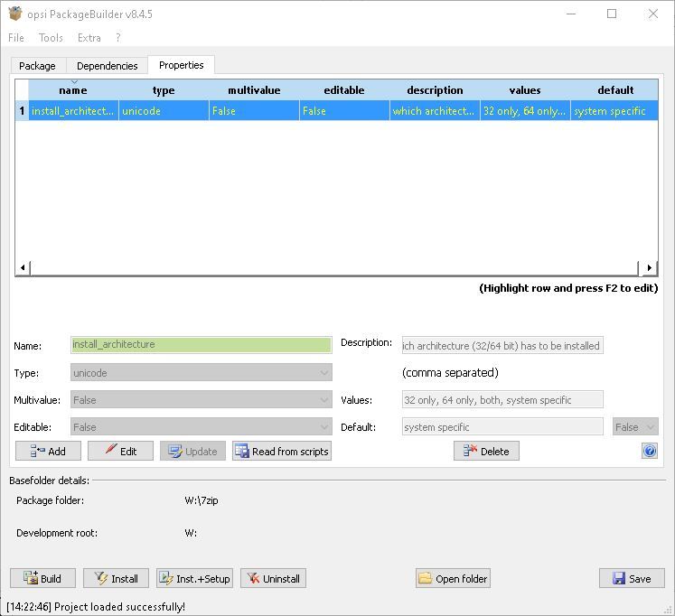Click the 'which architect...' description cell
675x616 pixels.
tap(435, 110)
